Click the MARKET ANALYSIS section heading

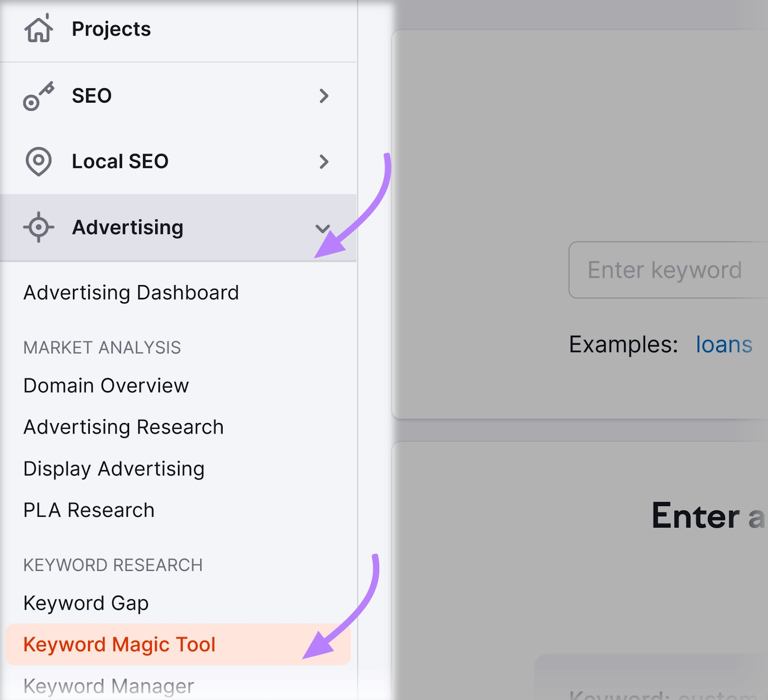(102, 347)
